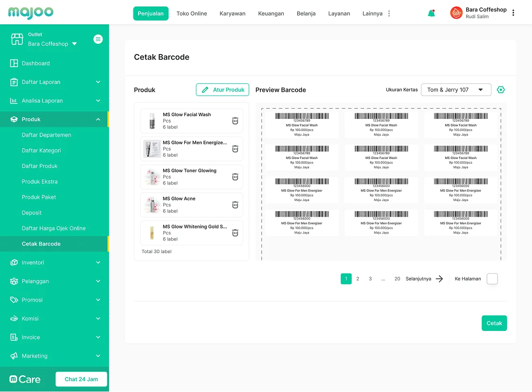532x392 pixels.
Task: Go to the Karyawan tab
Action: [x=232, y=14]
